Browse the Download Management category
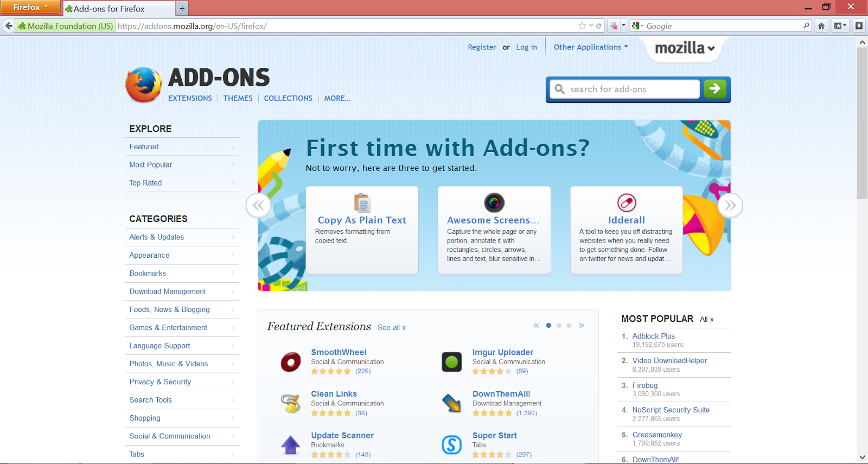 [182, 291]
